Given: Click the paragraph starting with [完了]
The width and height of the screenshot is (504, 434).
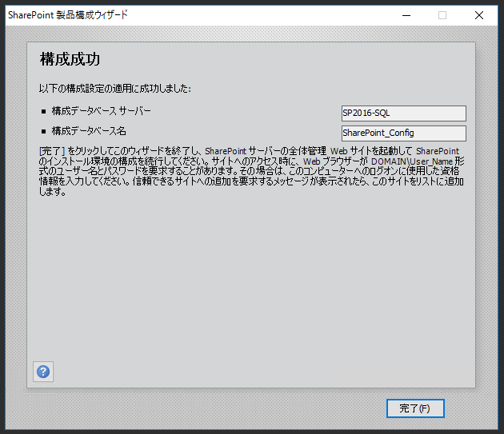Looking at the screenshot, I should [252, 171].
